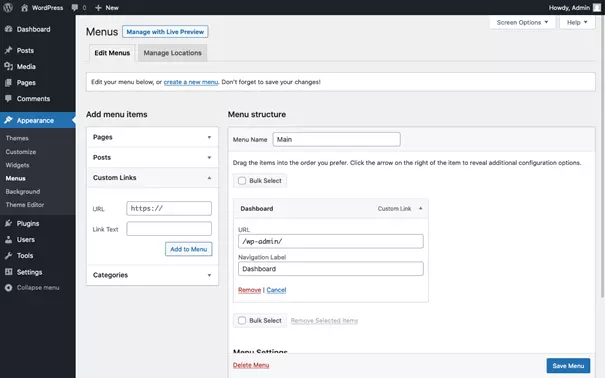Click the Remove link for Dashboard item
This screenshot has height=378, width=605.
coord(249,290)
